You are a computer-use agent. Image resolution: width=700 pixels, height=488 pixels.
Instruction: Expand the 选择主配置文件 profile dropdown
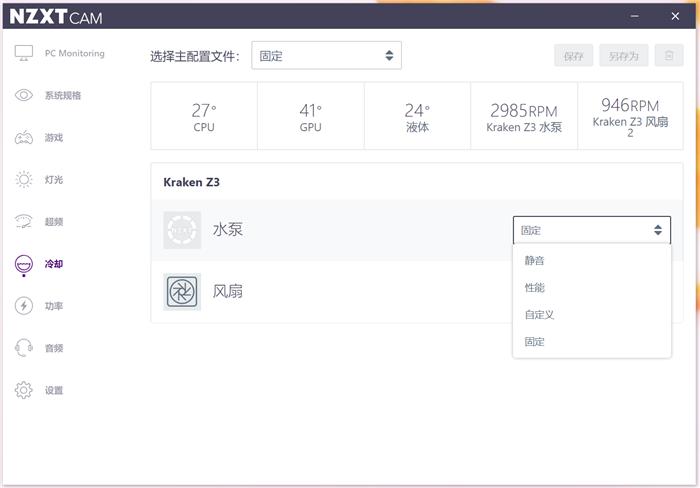[326, 56]
